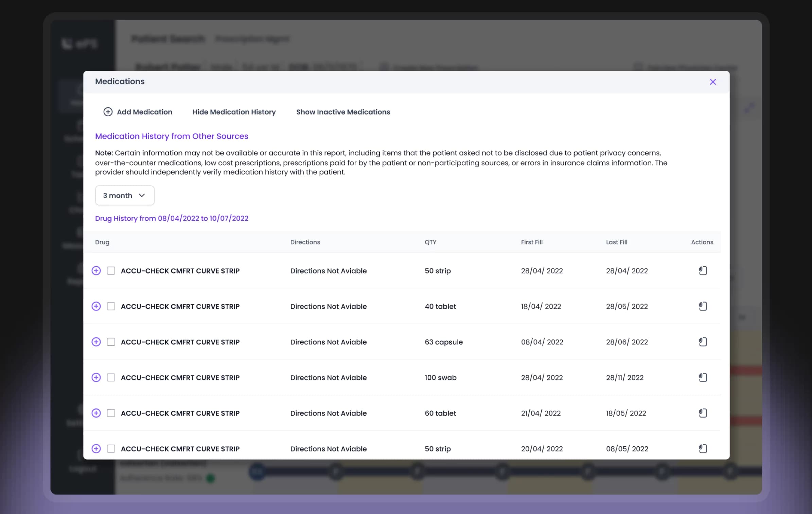Click the Last Fill column header
Viewport: 812px width, 514px height.
617,242
